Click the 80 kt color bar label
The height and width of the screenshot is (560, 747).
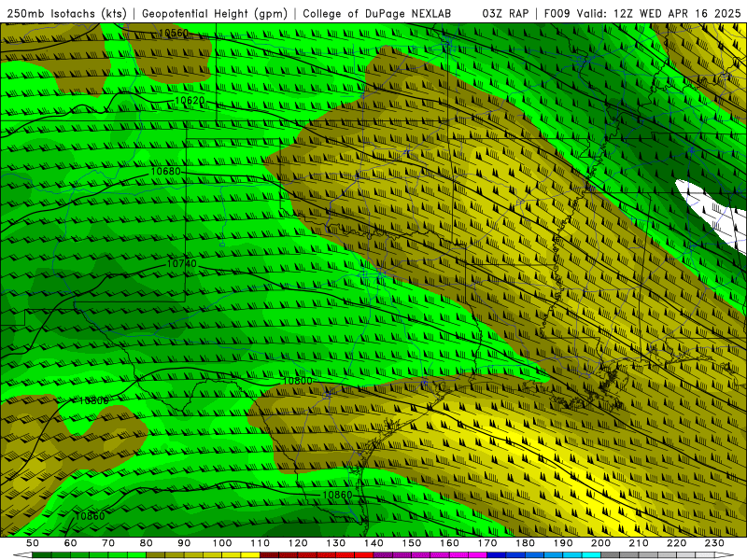(x=147, y=543)
